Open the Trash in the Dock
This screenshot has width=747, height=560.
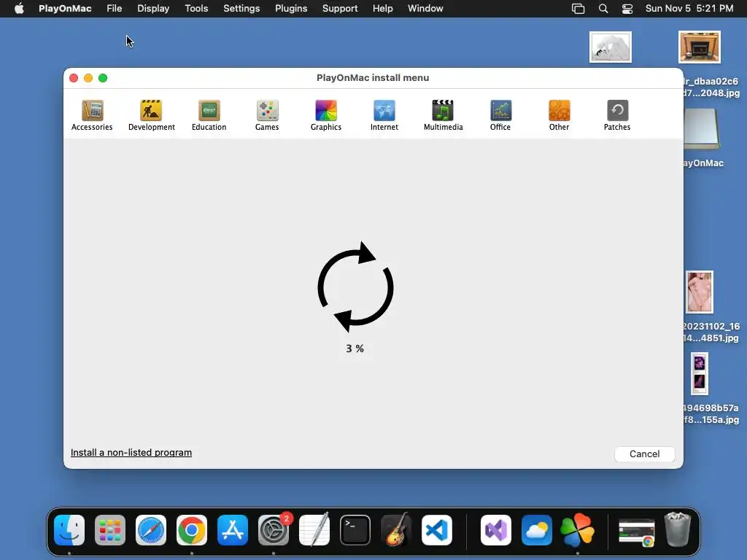678,529
